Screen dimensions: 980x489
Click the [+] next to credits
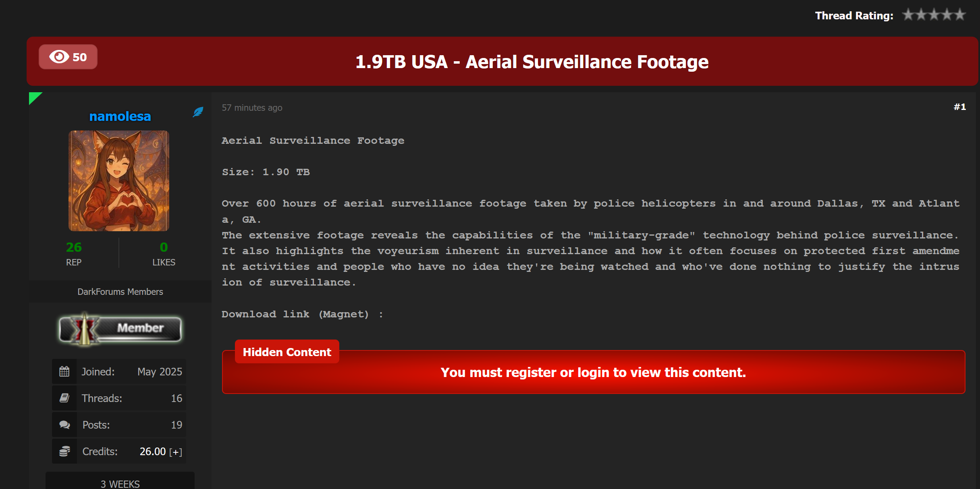pyautogui.click(x=176, y=452)
